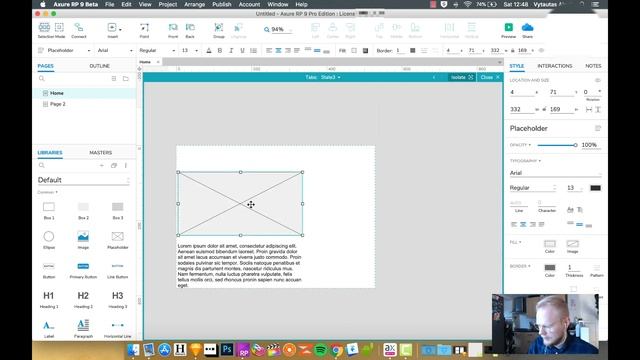Select the Box 3 widget
Screen dimensions: 640x360
(x=118, y=210)
